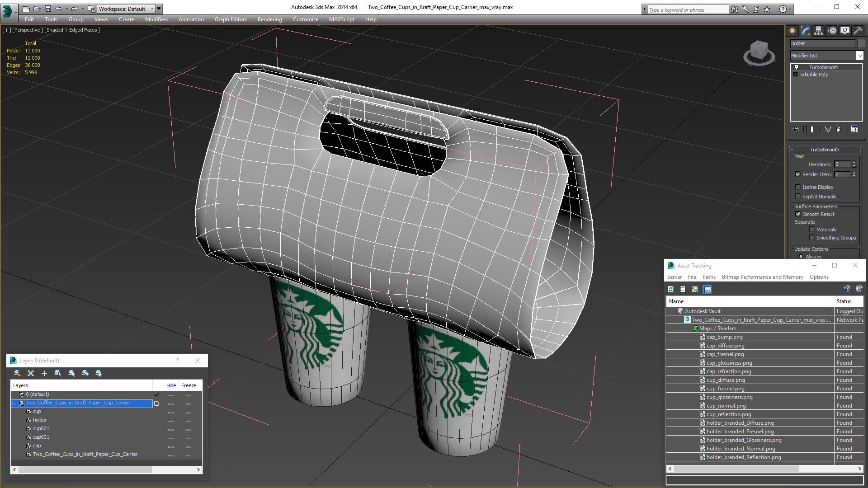This screenshot has width=868, height=488.
Task: Select the Always update option radio
Action: tap(801, 257)
